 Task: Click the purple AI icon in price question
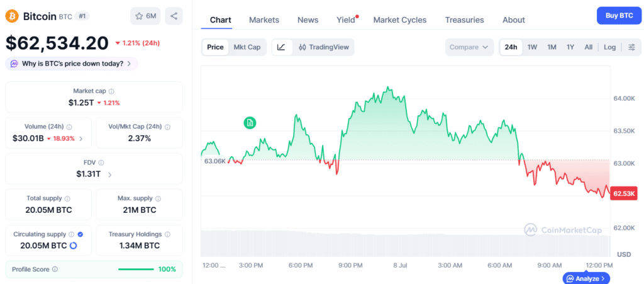(14, 64)
